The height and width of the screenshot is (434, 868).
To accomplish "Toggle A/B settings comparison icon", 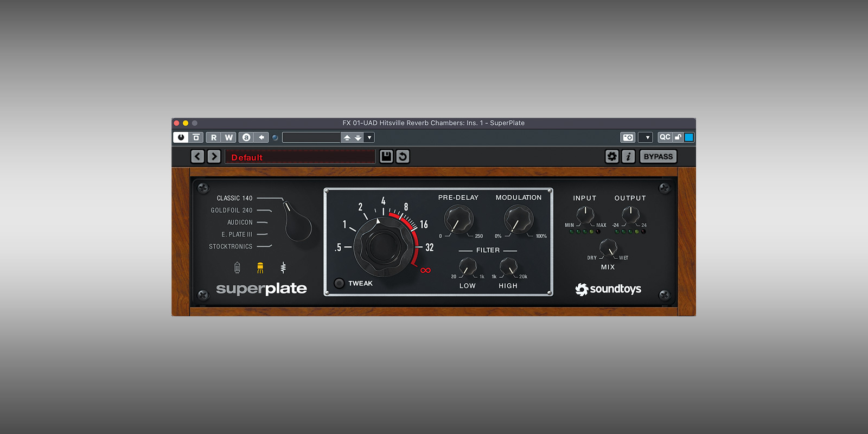I will coord(246,138).
